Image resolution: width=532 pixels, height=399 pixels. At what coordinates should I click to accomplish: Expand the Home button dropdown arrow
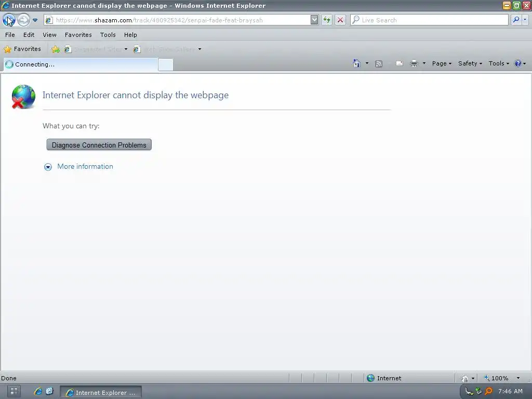tap(367, 63)
